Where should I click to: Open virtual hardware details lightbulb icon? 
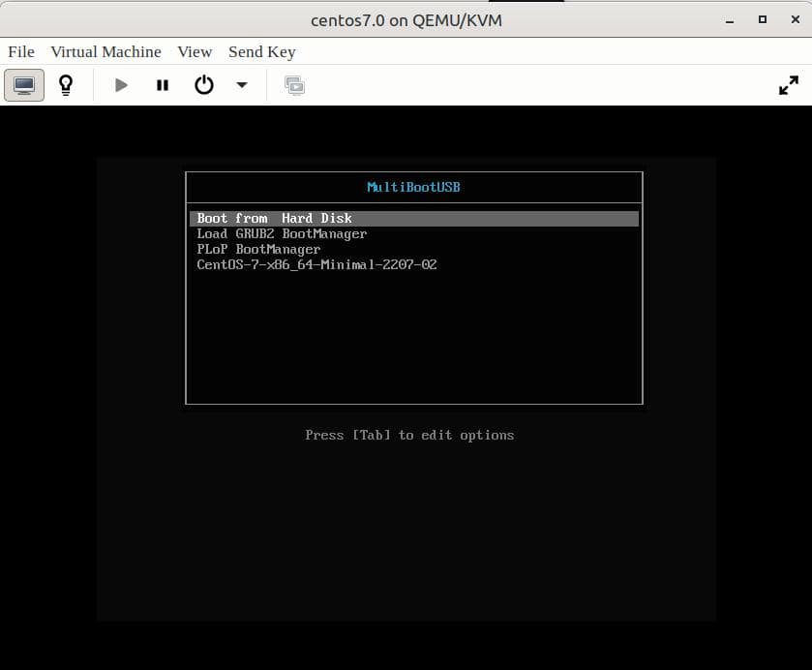66,85
